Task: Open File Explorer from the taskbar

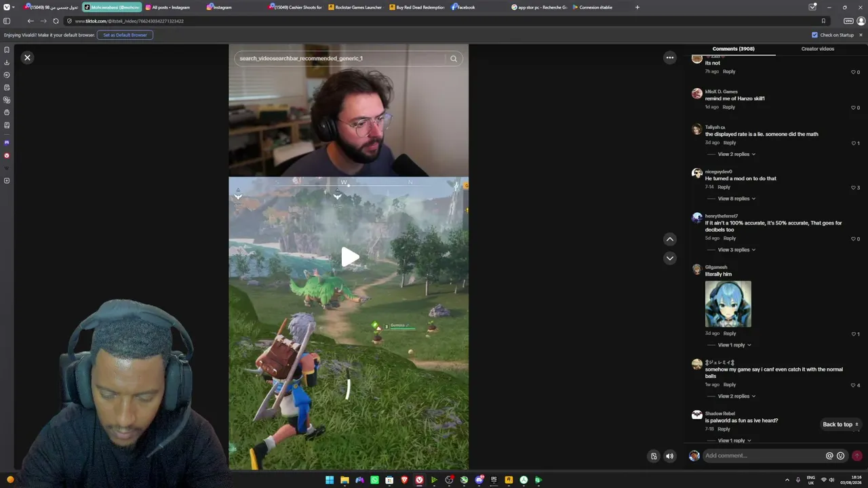Action: pyautogui.click(x=344, y=481)
